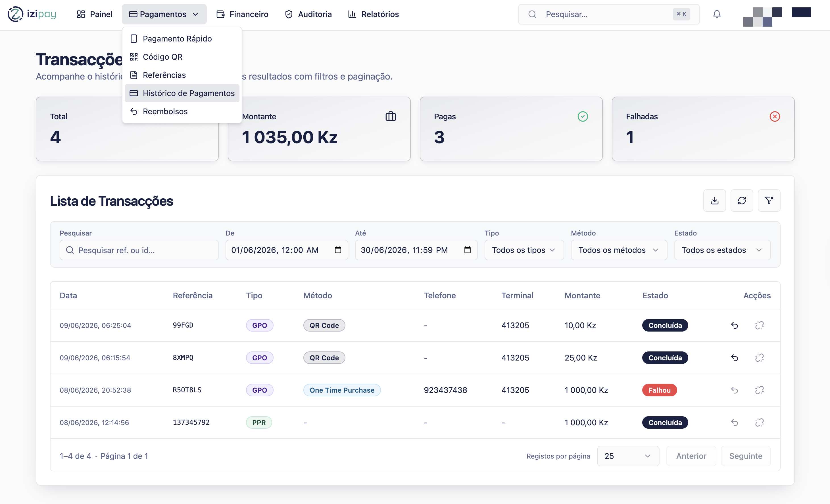The height and width of the screenshot is (504, 830).
Task: Click the briefcase icon on Montante card
Action: click(391, 116)
